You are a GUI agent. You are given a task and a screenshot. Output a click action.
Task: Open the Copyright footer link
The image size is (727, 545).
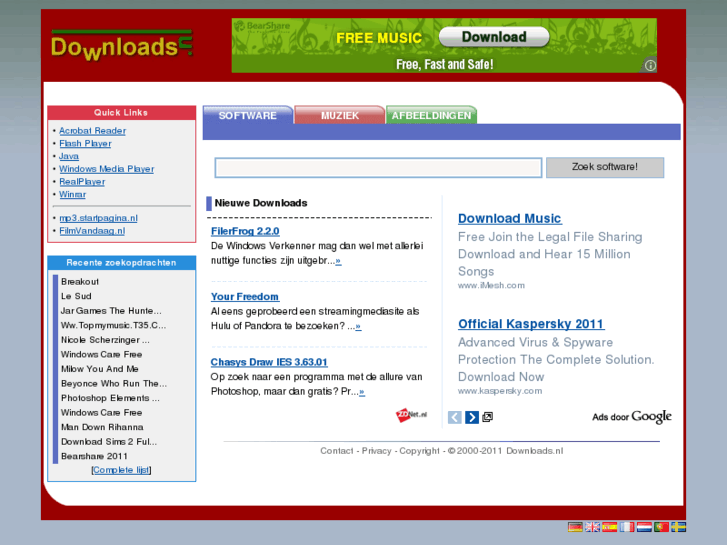[419, 451]
